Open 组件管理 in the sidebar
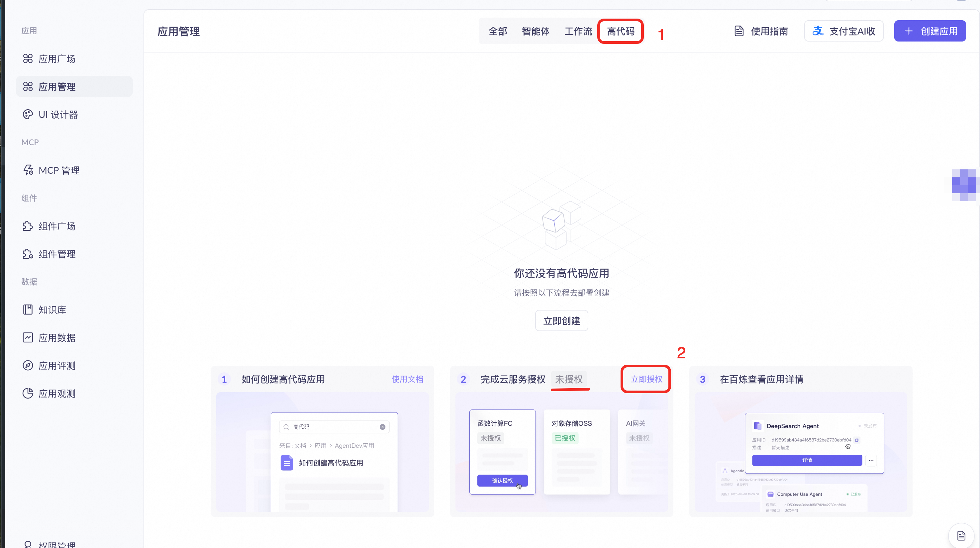 pos(57,254)
